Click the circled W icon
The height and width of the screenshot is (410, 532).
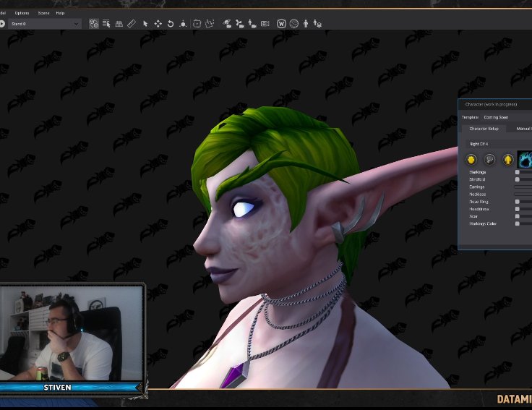[281, 24]
